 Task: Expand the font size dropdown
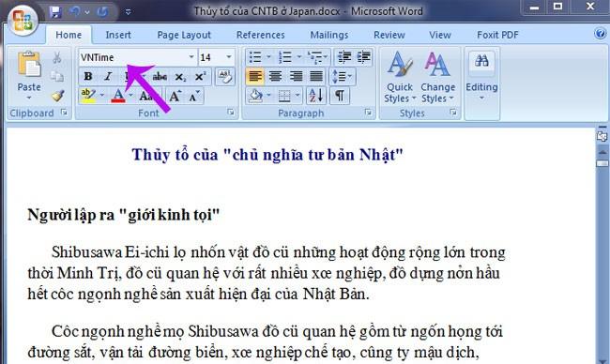pos(229,57)
